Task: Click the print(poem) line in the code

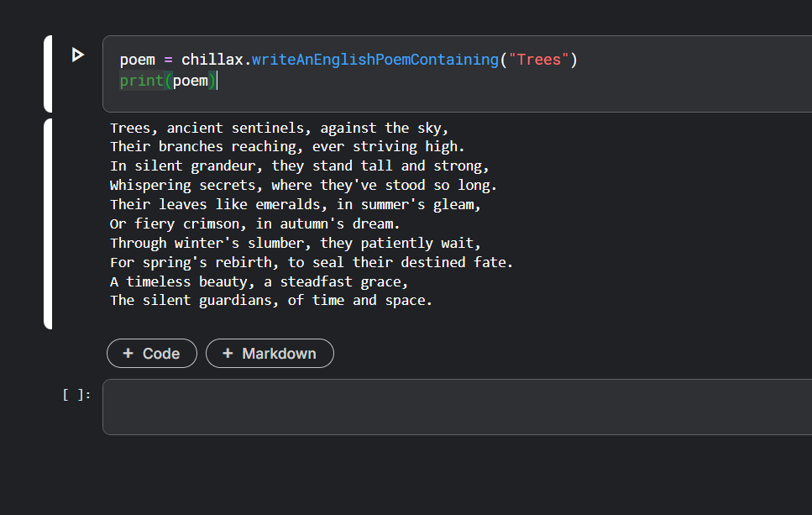Action: pyautogui.click(x=168, y=81)
